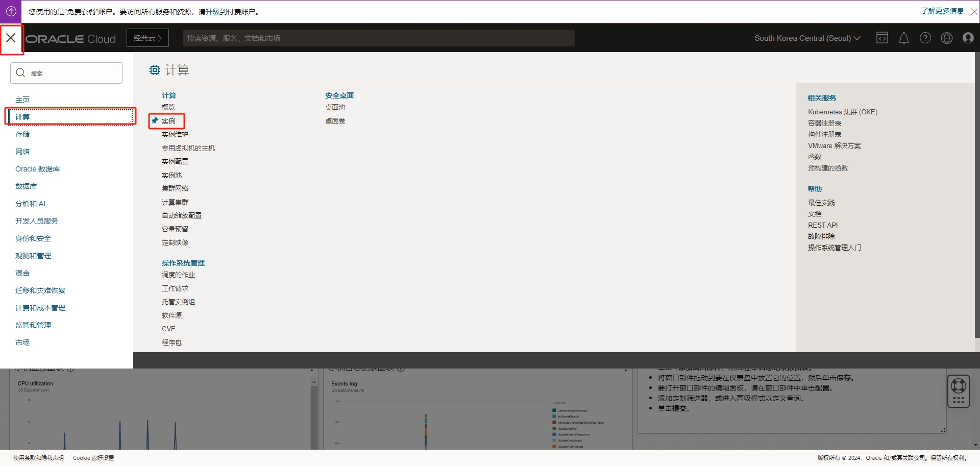Expand South Korea Central region dropdown
This screenshot has width=980, height=465.
click(x=807, y=38)
